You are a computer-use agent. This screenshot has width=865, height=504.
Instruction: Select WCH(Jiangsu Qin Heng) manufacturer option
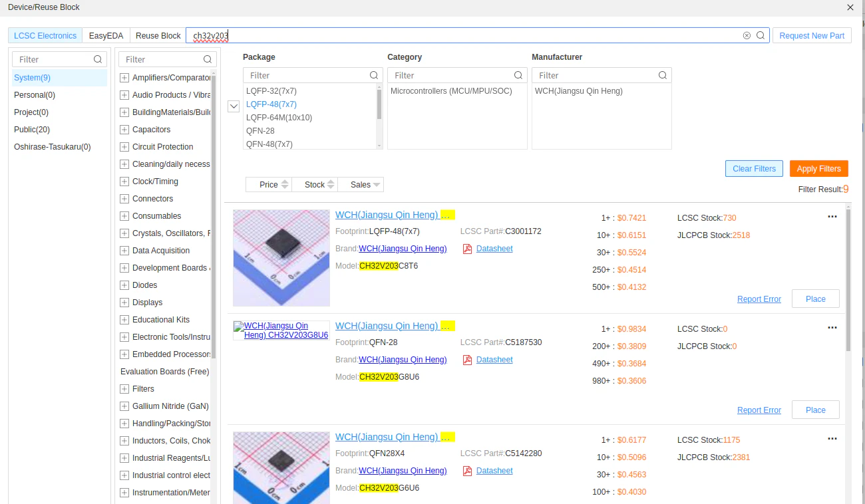[x=579, y=91]
